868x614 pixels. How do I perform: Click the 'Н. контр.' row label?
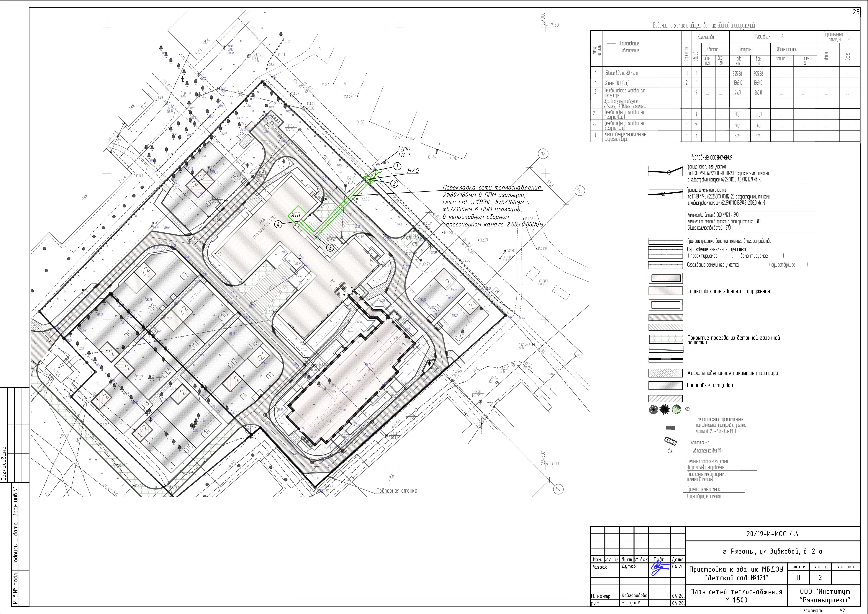tap(601, 596)
